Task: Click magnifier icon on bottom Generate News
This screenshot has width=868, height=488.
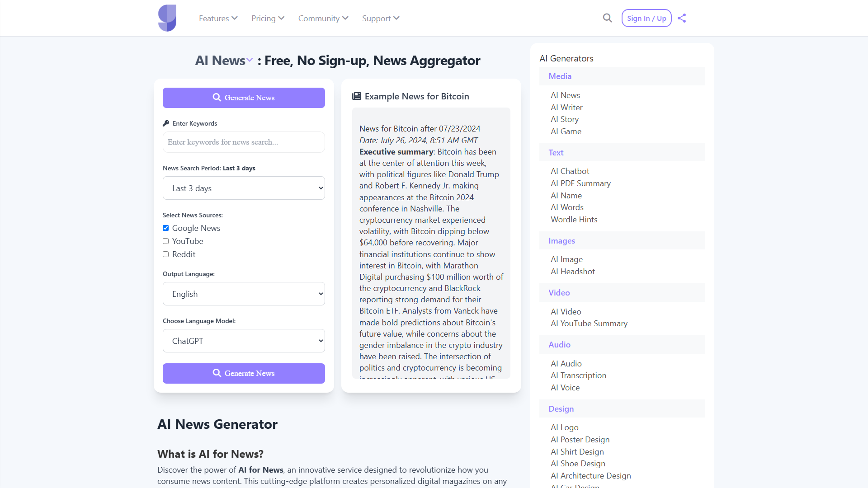Action: [x=217, y=373]
